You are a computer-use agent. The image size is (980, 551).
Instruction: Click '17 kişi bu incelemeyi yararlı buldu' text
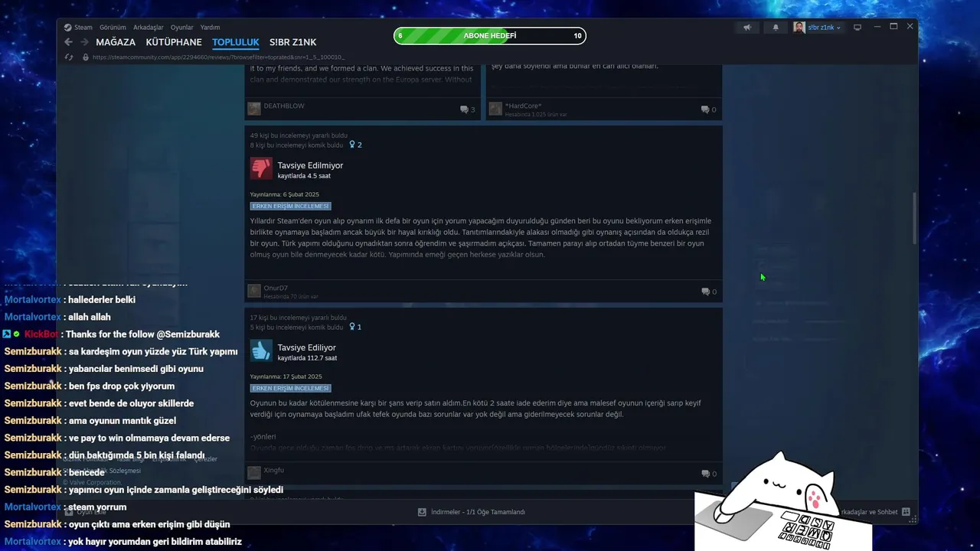298,318
